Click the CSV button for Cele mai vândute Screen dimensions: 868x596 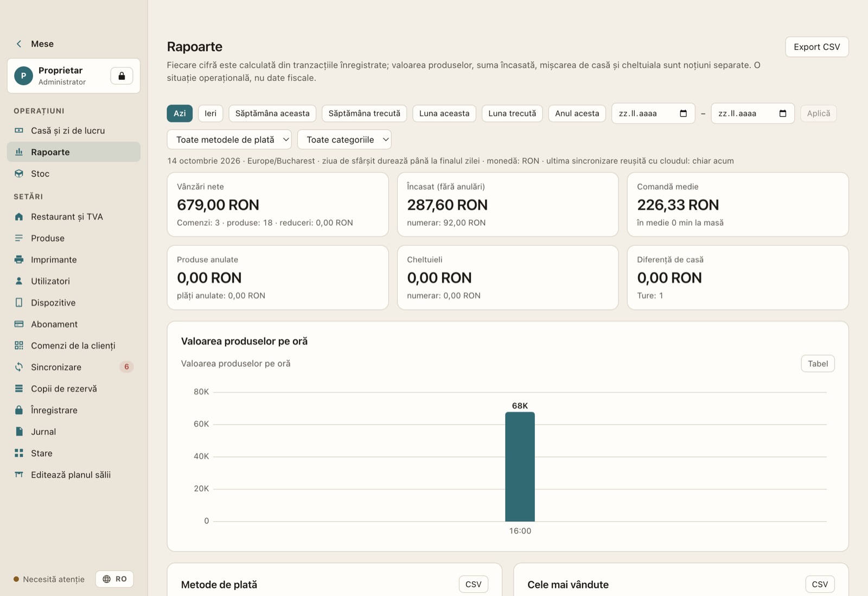820,585
